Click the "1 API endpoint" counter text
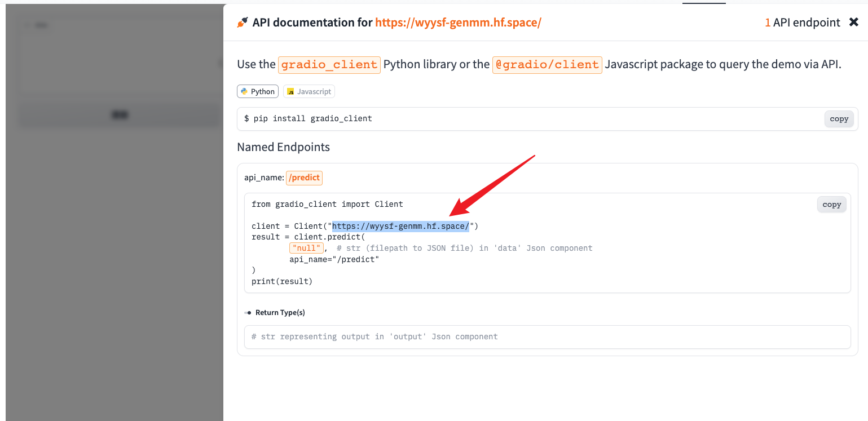Viewport: 868px width, 421px height. (802, 23)
